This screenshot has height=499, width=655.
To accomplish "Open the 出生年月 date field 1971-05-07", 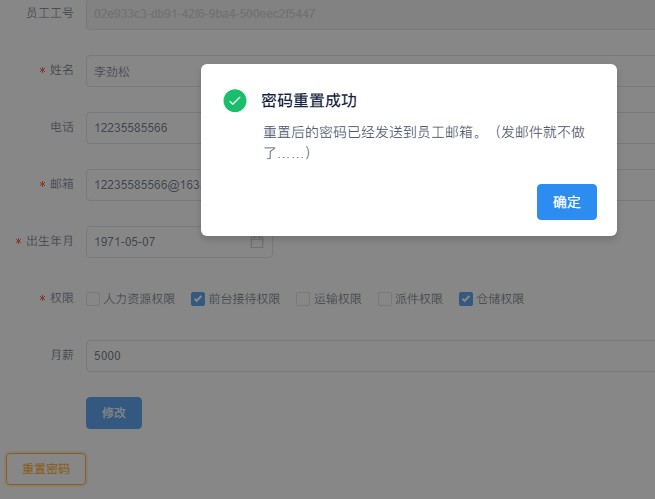I will click(179, 241).
